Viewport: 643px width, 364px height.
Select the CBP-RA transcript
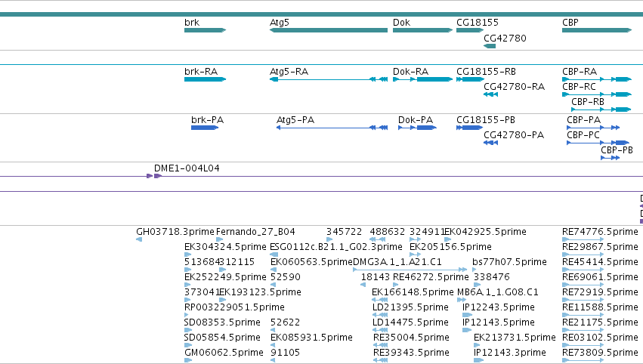[597, 79]
